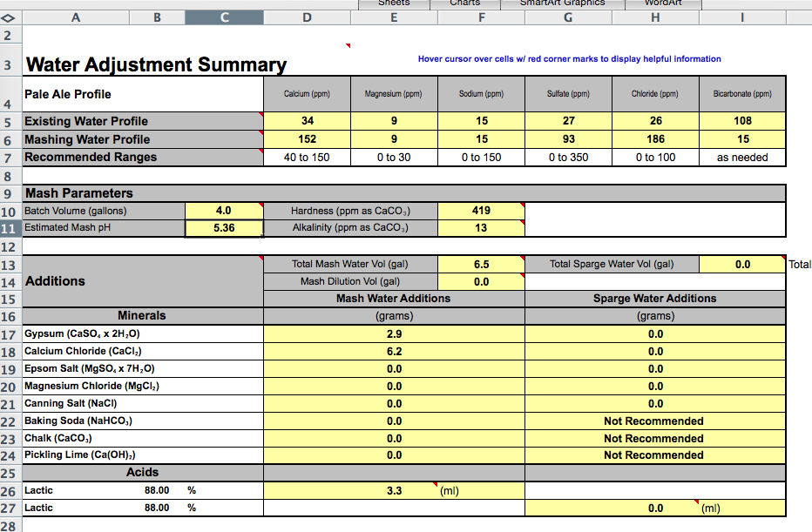Image resolution: width=812 pixels, height=532 pixels.
Task: Select the Mashing Water Profile label
Action: pos(143,139)
